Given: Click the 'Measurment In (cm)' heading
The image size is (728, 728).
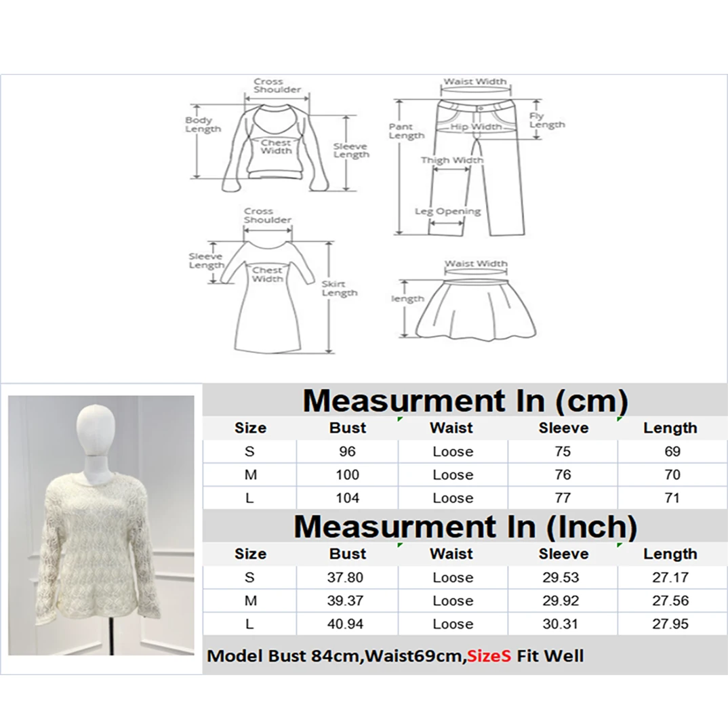Looking at the screenshot, I should [465, 400].
